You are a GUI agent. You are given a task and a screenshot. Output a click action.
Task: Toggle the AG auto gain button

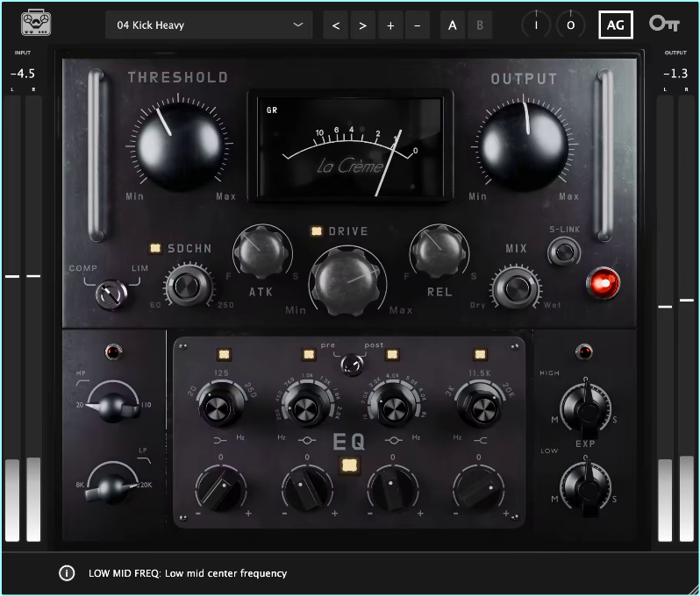[616, 25]
